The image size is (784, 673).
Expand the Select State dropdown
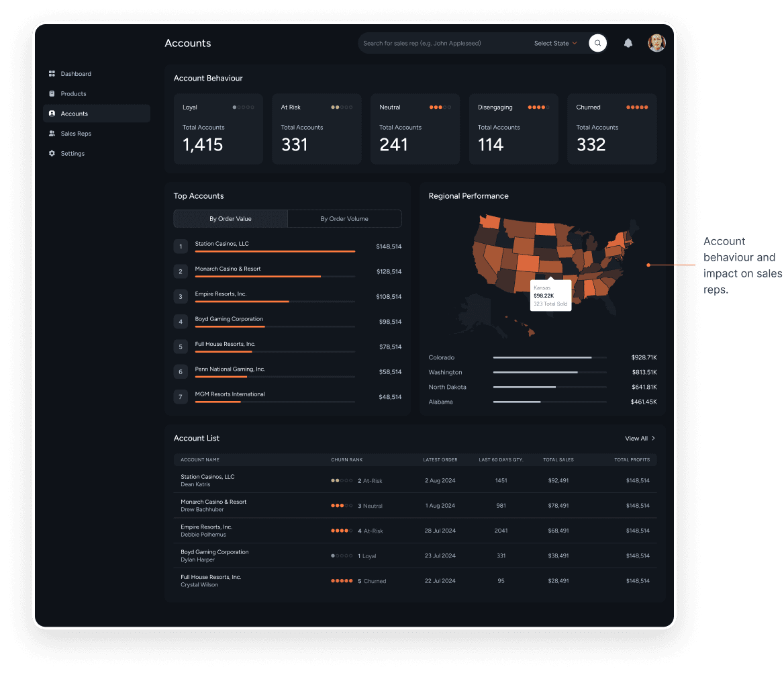pos(554,42)
